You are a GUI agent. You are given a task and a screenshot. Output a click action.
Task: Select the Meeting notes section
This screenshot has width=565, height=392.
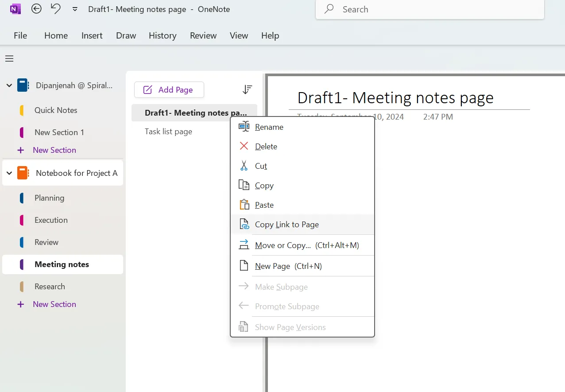(x=62, y=264)
